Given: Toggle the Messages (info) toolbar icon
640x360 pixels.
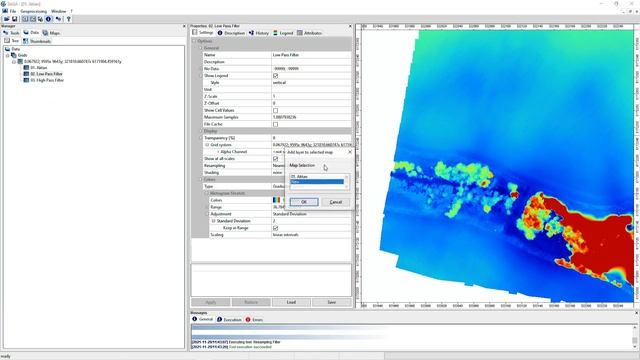Looking at the screenshot, I should (48, 19).
